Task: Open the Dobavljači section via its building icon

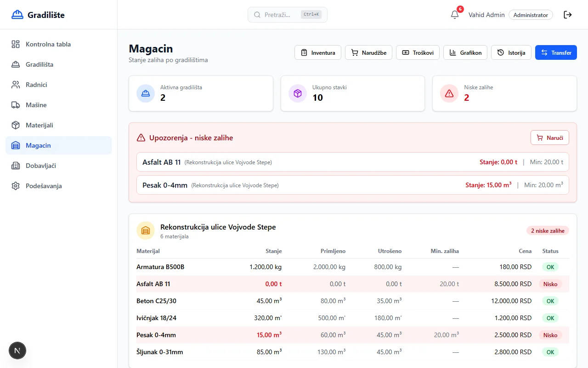Action: [x=16, y=166]
